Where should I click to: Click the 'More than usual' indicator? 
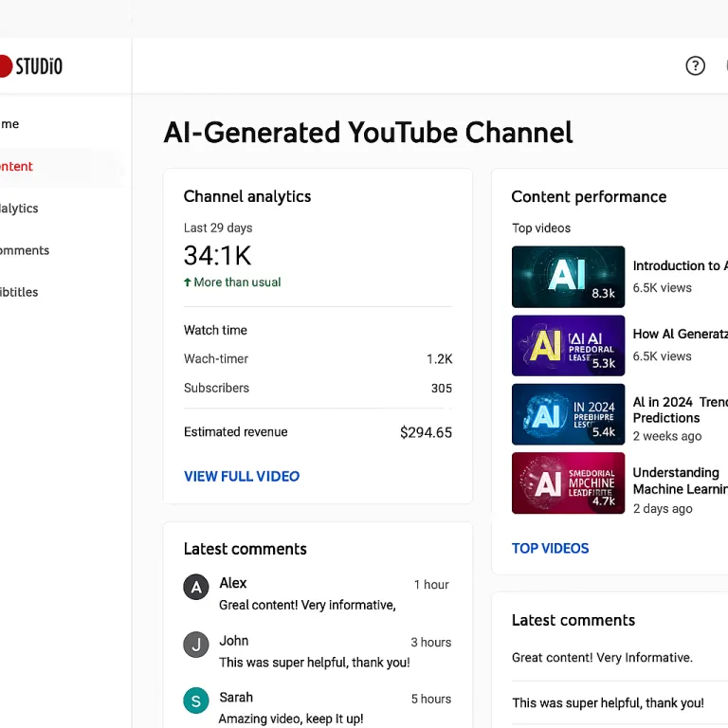pos(232,282)
